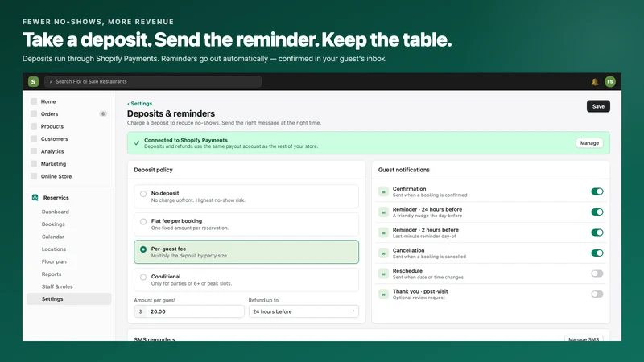This screenshot has width=644, height=362.
Task: Open the Reservics Calendar
Action: tap(52, 237)
